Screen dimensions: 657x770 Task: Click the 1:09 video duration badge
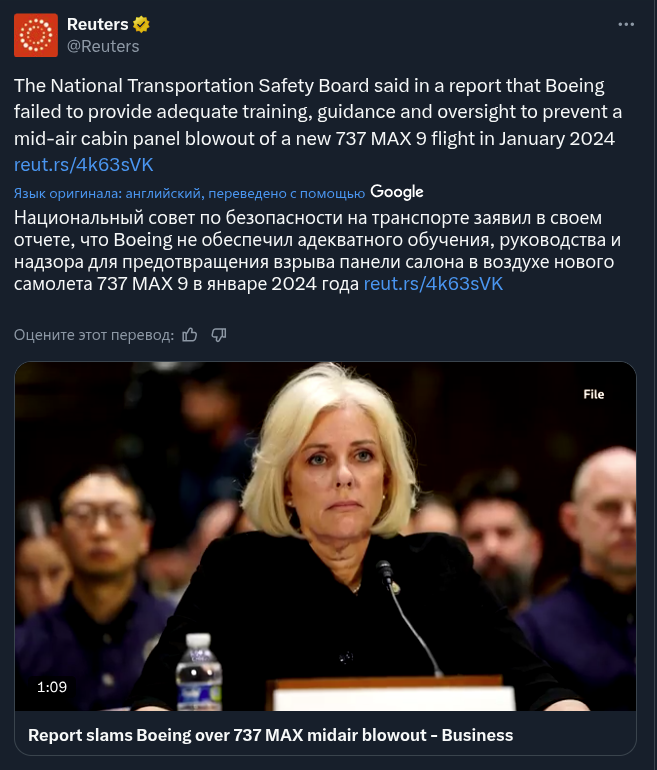(x=52, y=687)
